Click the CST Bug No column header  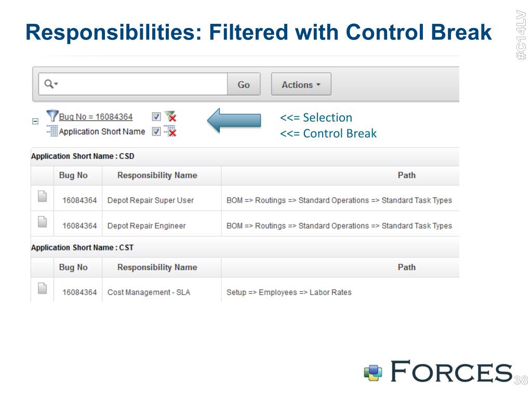73,268
